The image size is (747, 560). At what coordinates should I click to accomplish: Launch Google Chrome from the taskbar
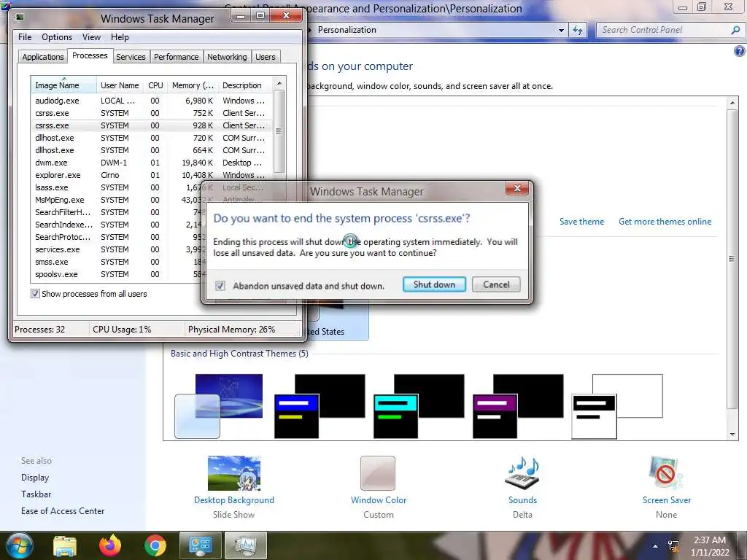click(x=155, y=545)
